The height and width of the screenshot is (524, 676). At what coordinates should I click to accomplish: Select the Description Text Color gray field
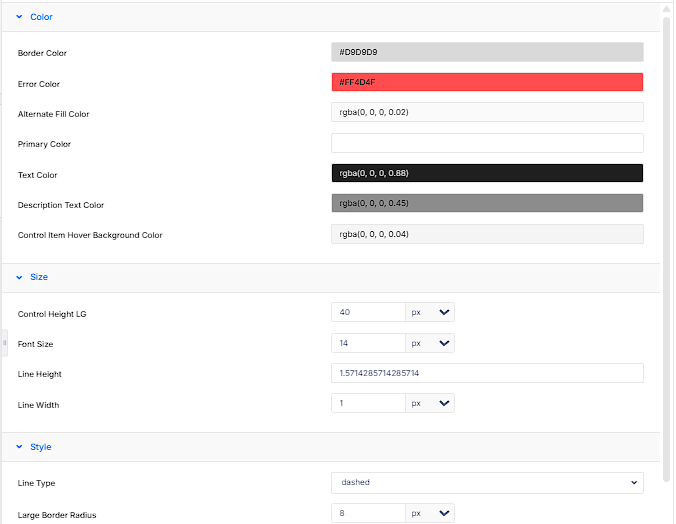[x=487, y=203]
